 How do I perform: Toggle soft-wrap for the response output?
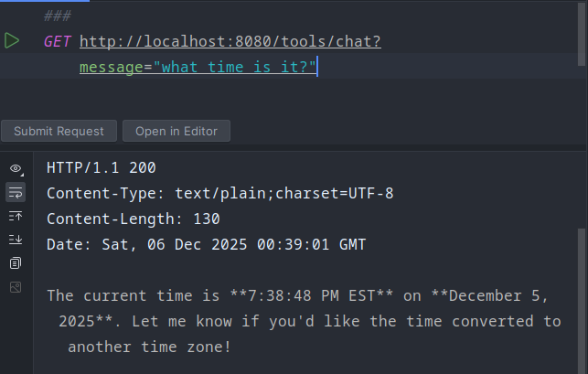pos(16,192)
